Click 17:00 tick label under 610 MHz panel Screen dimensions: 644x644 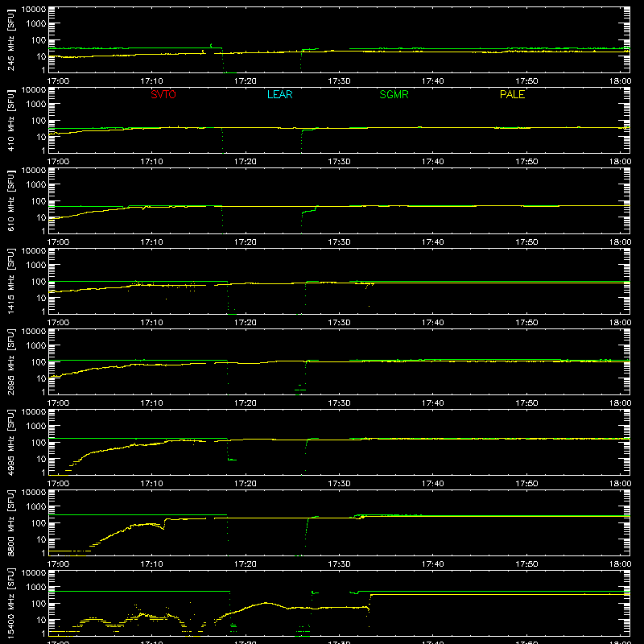(58, 242)
